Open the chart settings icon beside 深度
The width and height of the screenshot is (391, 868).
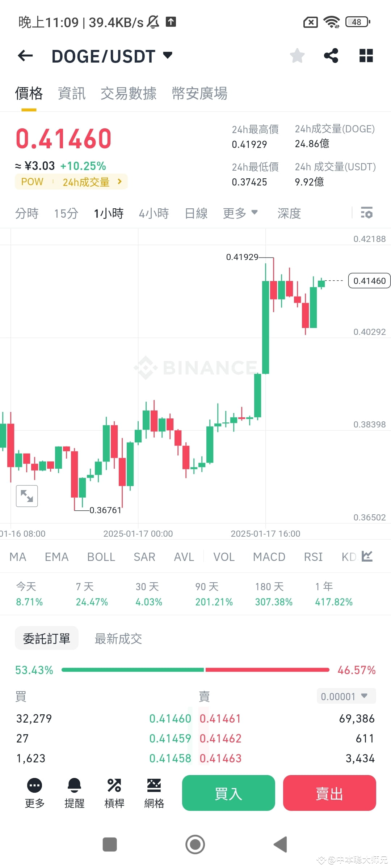click(367, 213)
